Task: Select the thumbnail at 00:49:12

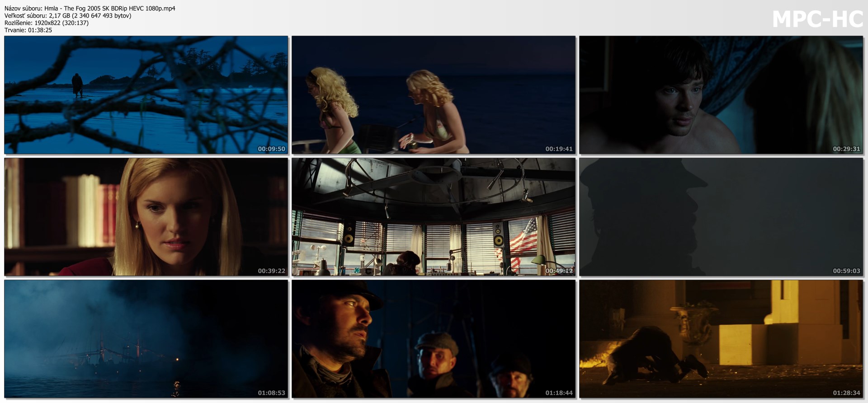Action: click(434, 217)
